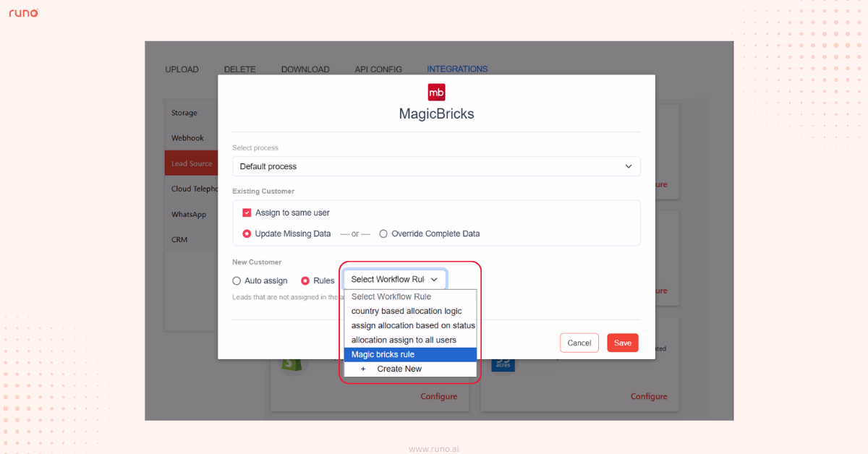
Task: Select the Update Missing Data radio button
Action: pyautogui.click(x=247, y=234)
